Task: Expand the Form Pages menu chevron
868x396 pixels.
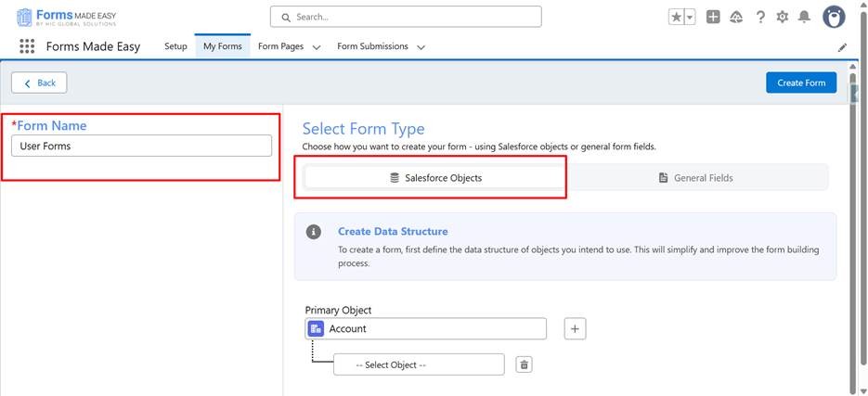Action: point(317,47)
